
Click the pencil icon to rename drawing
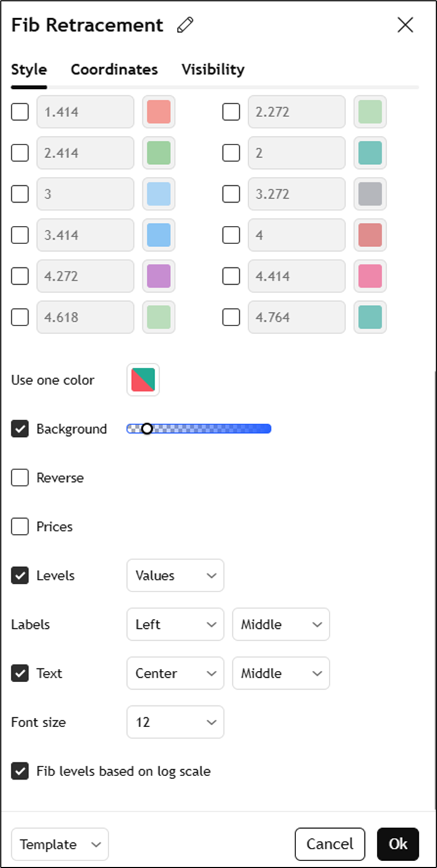click(185, 25)
